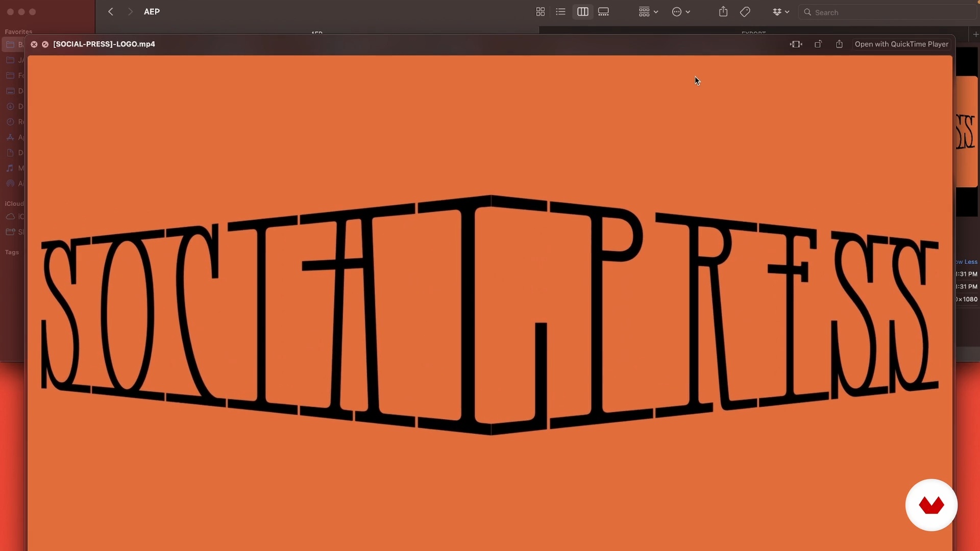Click the Edit Tags icon
The width and height of the screenshot is (980, 551).
(745, 12)
